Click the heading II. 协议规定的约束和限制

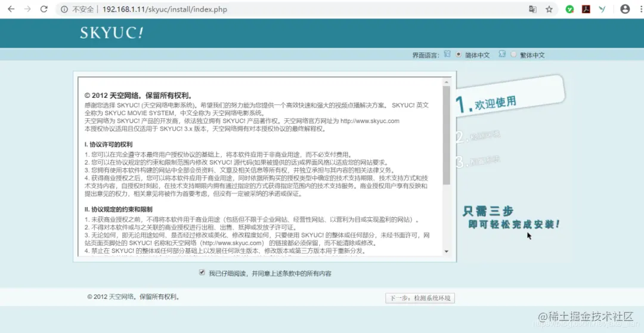pos(118,209)
